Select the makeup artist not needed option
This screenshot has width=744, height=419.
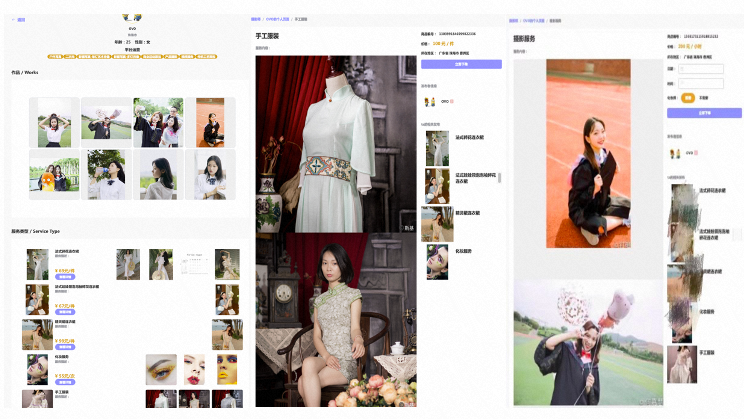(704, 98)
